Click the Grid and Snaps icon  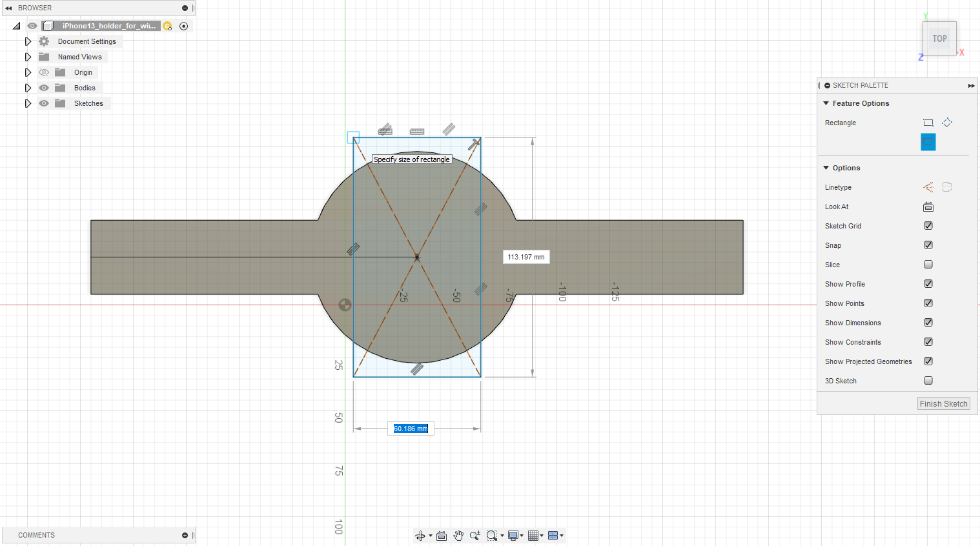[533, 536]
